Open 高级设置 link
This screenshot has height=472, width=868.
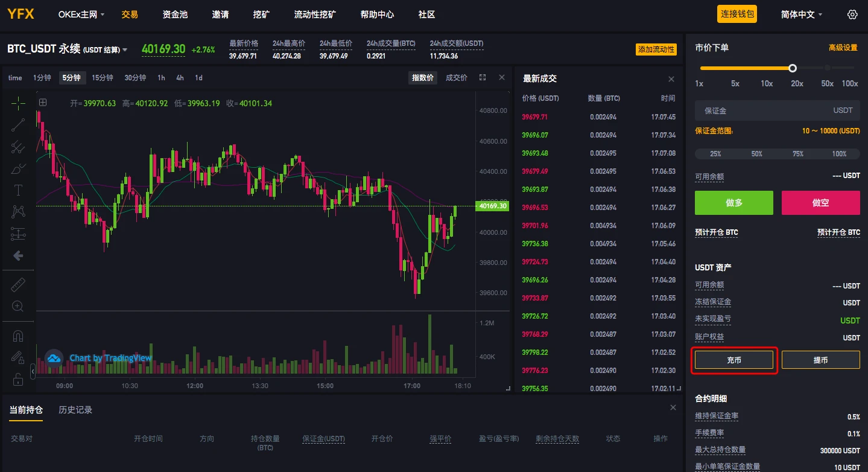click(843, 48)
